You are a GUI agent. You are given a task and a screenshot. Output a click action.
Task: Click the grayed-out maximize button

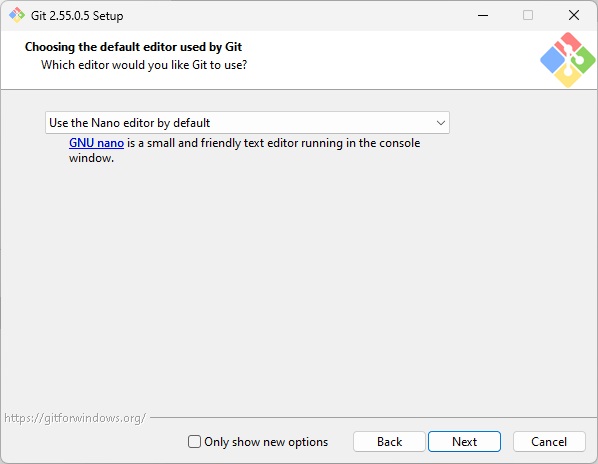[x=528, y=15]
